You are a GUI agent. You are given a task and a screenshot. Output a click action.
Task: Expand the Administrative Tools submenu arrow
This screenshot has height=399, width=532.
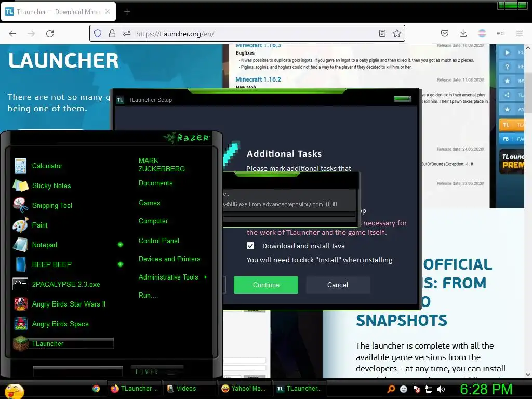pos(206,277)
